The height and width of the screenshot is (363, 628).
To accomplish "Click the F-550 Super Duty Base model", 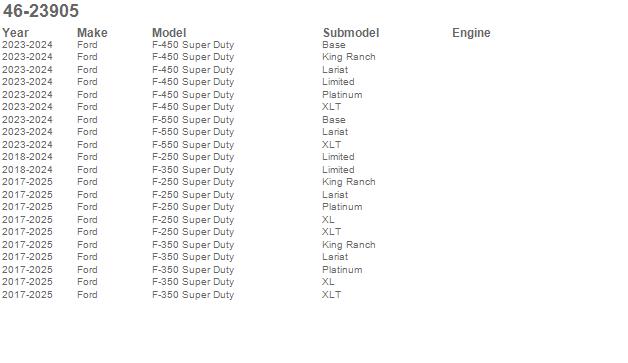I will [193, 120].
